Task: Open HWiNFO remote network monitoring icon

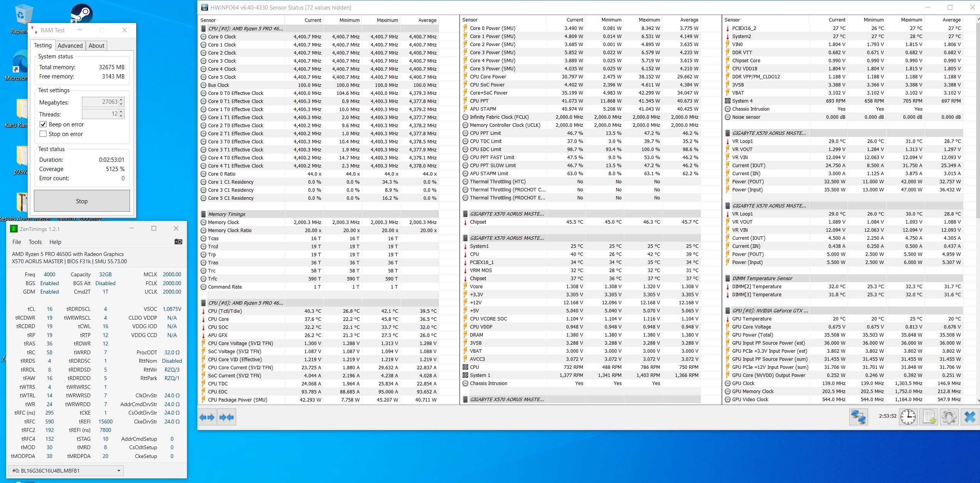Action: coord(858,417)
